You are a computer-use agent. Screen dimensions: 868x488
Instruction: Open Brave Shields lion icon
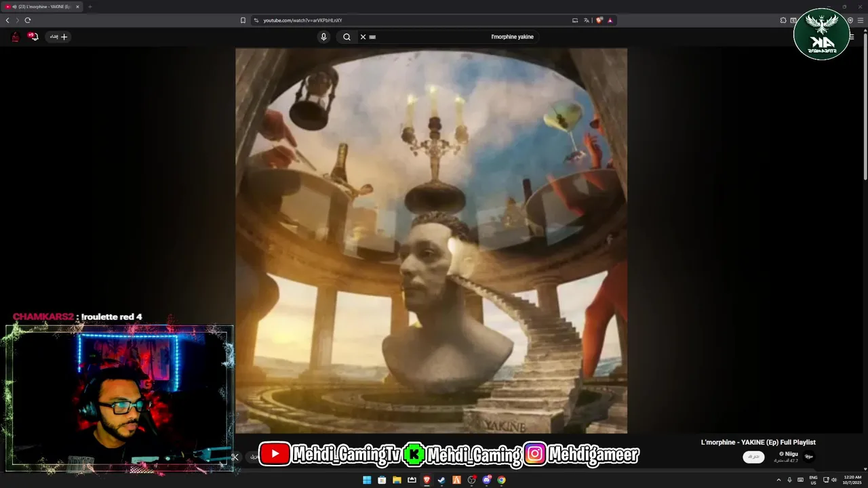point(599,20)
